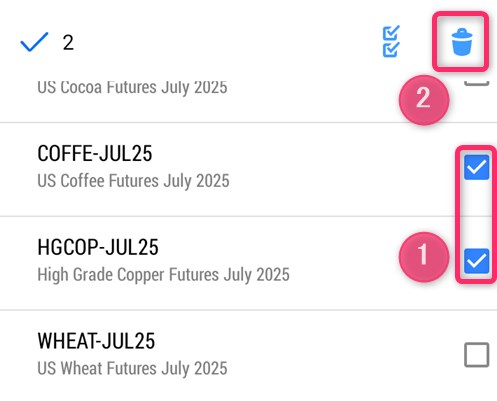497x401 pixels.
Task: Check the WHEAT-JUL25 checkbox
Action: click(477, 355)
